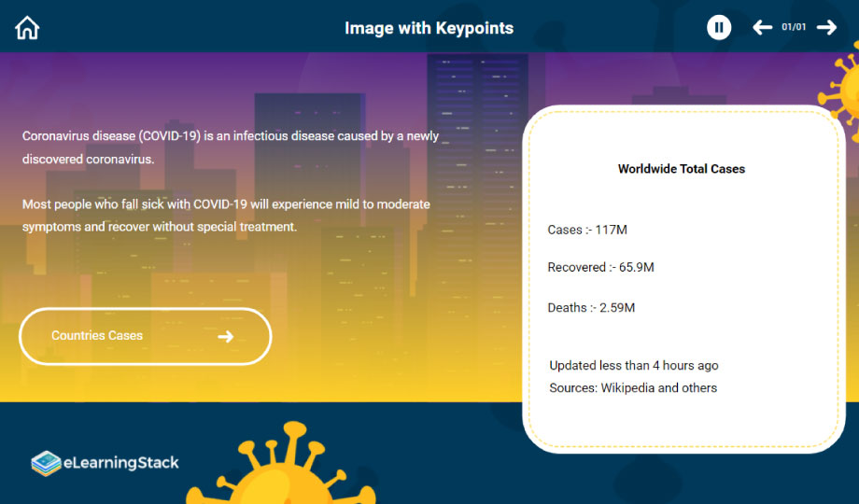
Task: Select the Recovered 65.9M statistic
Action: pos(600,267)
